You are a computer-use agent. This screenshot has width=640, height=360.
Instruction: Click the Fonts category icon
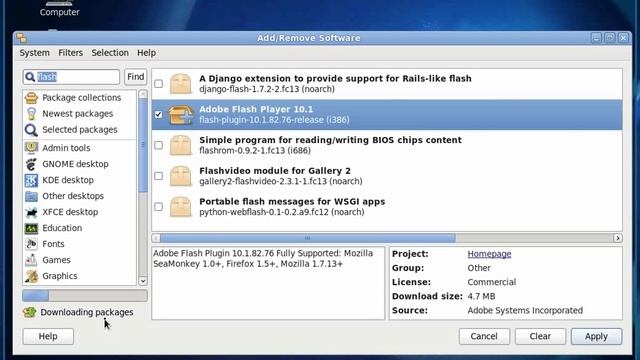pos(31,244)
